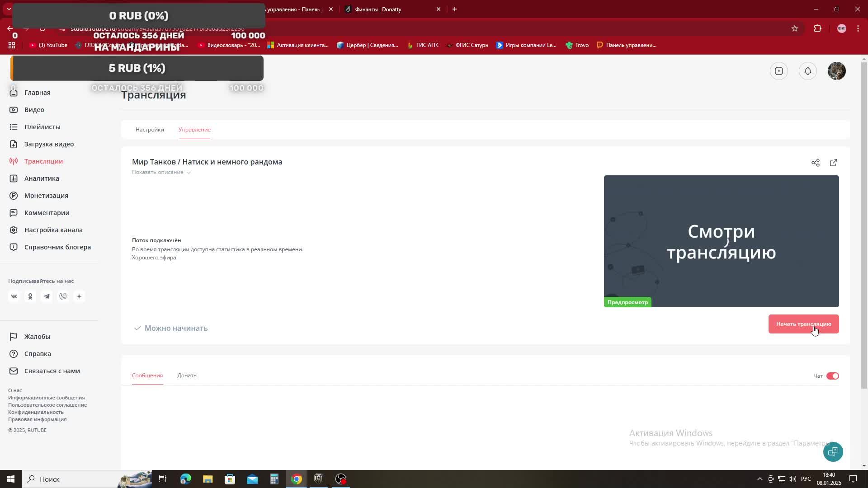868x488 pixels.
Task: Click the add video plus icon in header
Action: tap(778, 71)
